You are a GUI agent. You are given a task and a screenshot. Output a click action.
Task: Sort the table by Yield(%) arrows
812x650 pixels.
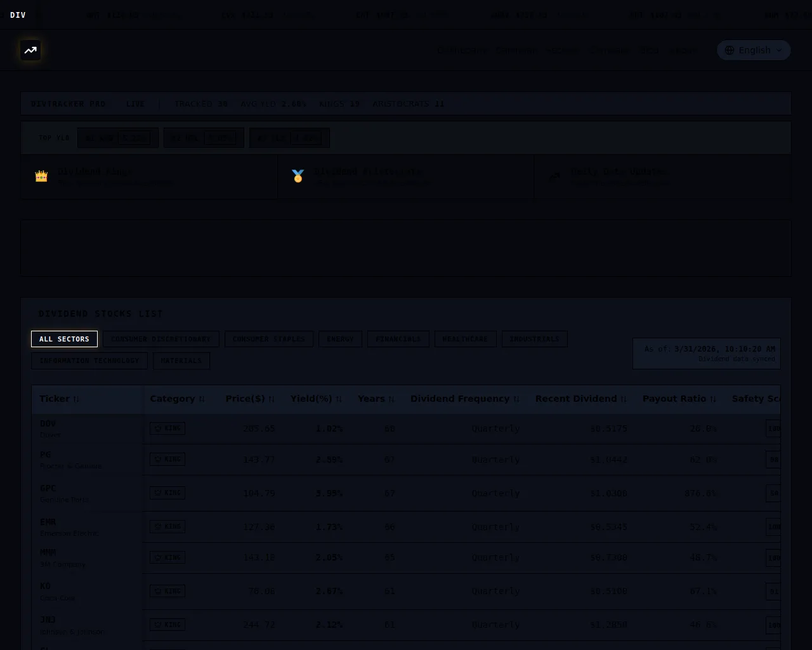pyautogui.click(x=339, y=399)
